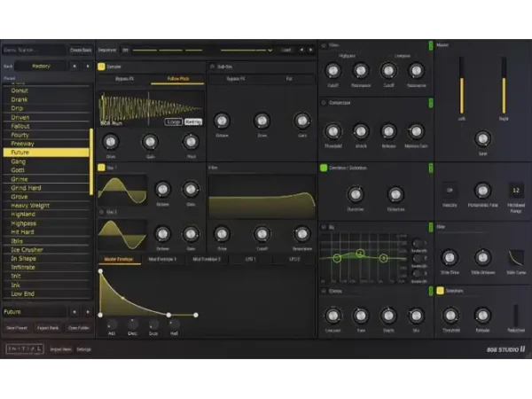Click the Sub Osc Gain knob
The height and width of the screenshot is (399, 532).
(x=302, y=121)
